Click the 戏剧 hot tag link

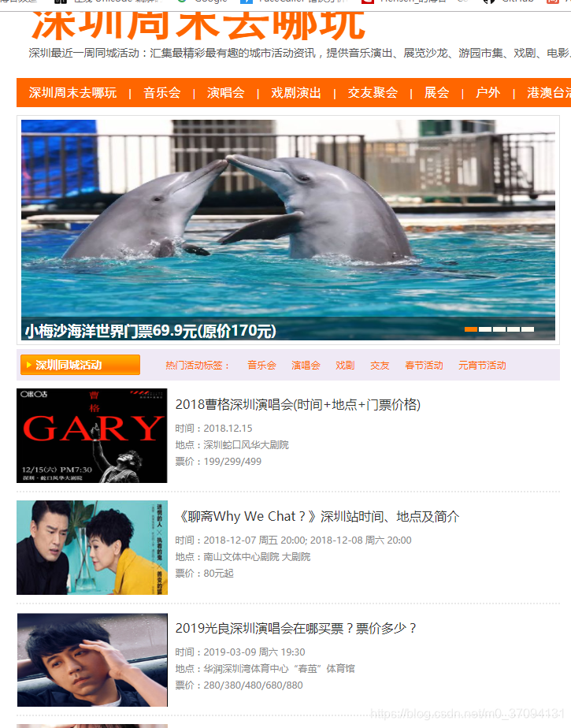point(345,366)
